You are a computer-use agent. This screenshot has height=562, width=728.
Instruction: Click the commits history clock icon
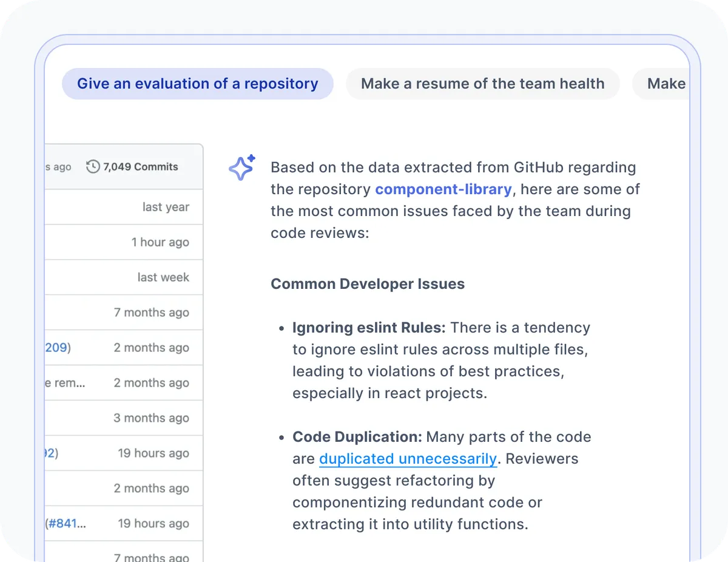point(93,166)
